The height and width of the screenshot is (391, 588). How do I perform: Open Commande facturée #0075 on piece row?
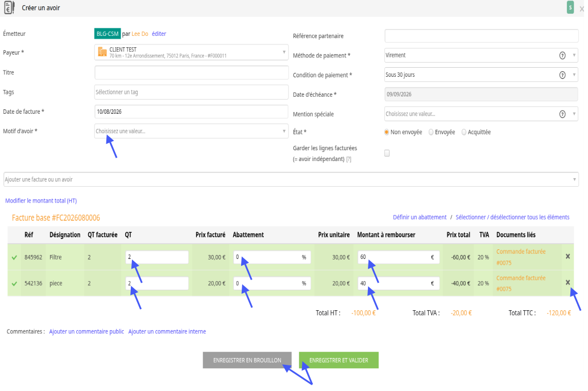[x=521, y=283]
